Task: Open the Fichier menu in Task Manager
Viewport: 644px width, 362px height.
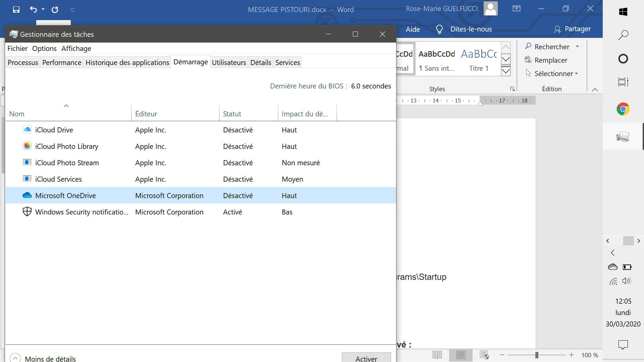Action: point(17,49)
